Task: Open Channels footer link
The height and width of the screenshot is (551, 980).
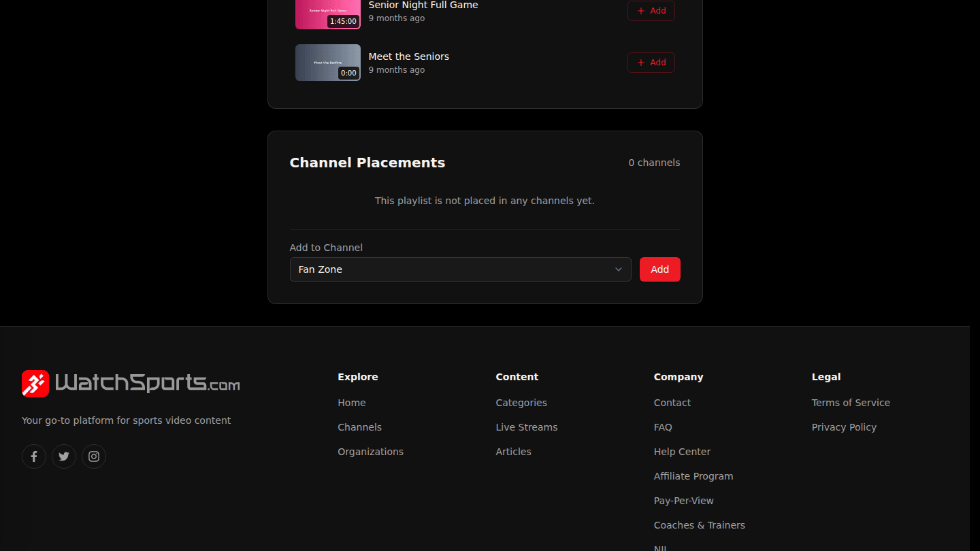Action: [x=360, y=427]
